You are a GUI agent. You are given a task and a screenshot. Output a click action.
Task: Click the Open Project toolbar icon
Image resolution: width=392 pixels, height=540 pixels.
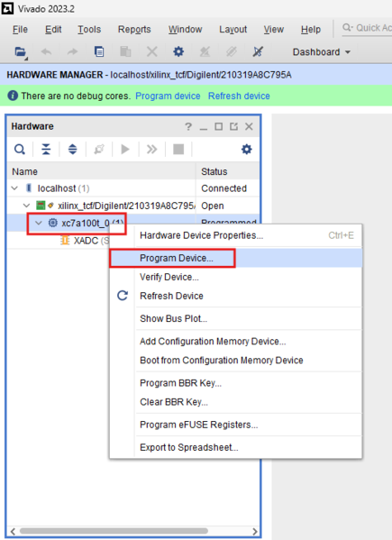tap(21, 52)
